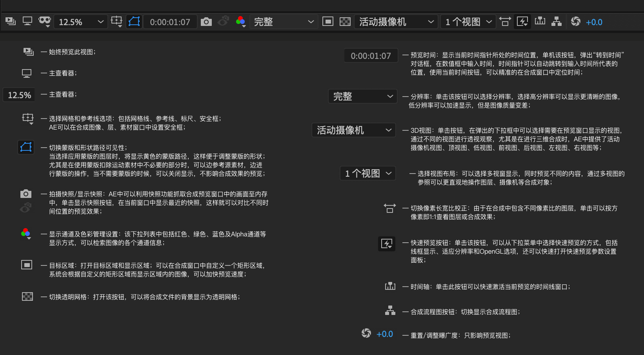
Task: Click the timeline activation icon
Action: coord(540,22)
